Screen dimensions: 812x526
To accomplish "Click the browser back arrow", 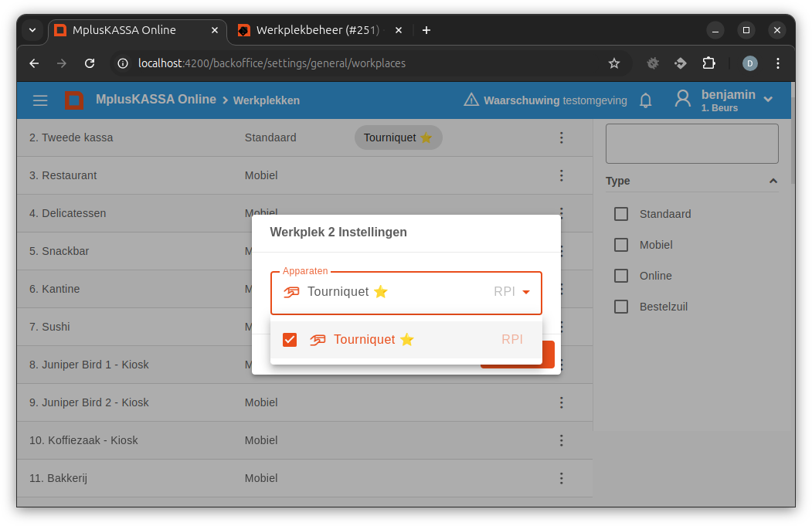I will tap(34, 63).
